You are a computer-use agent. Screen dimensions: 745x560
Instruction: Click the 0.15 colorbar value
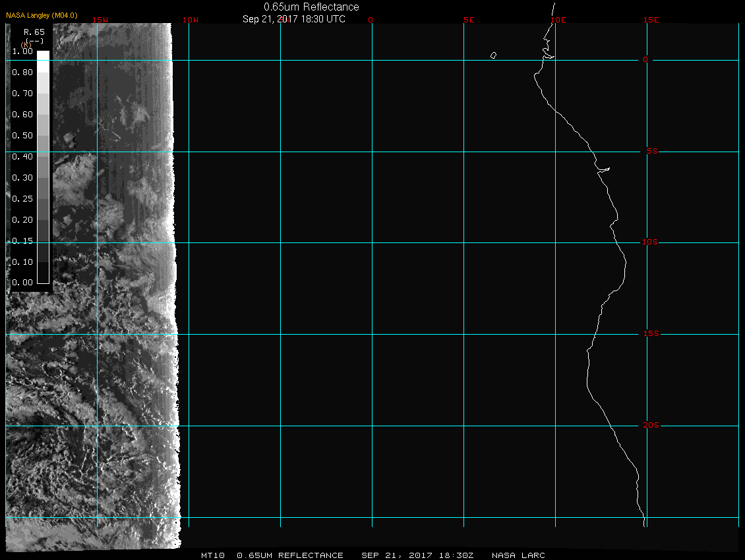tap(22, 241)
